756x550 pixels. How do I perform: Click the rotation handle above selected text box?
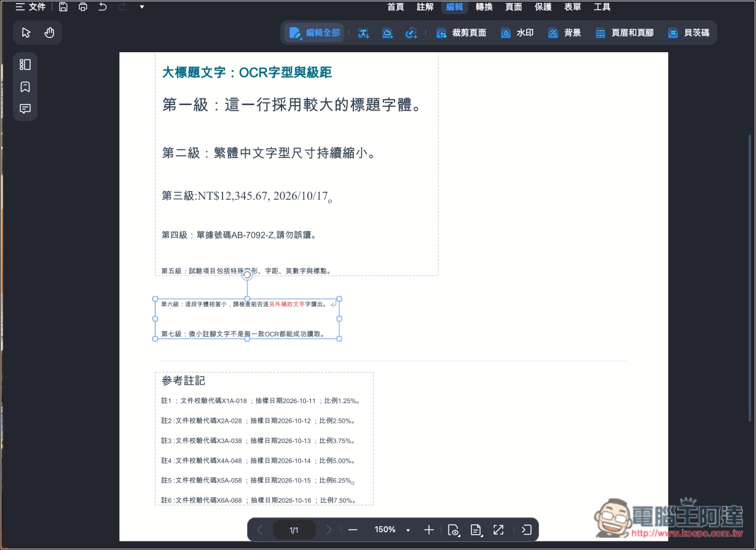[x=247, y=275]
